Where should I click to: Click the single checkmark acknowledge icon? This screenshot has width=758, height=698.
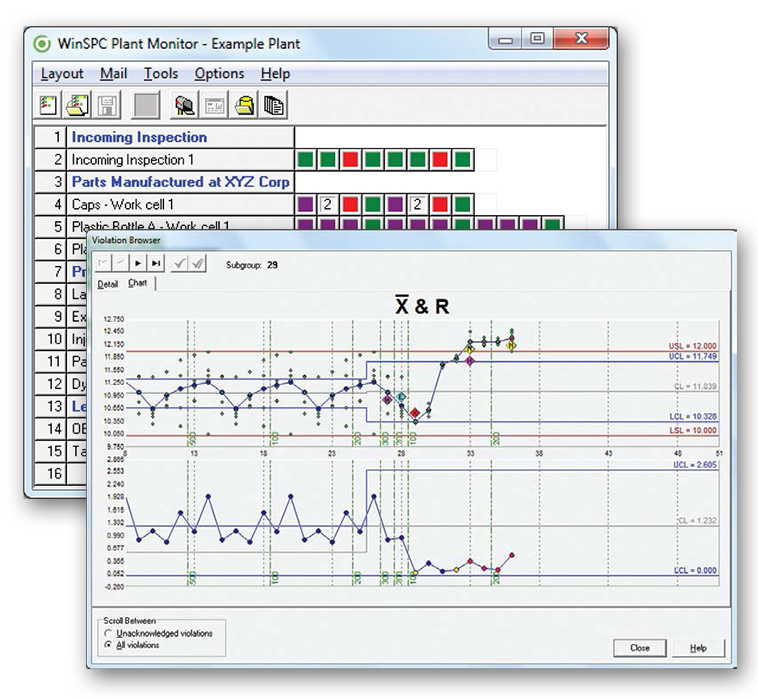[180, 263]
